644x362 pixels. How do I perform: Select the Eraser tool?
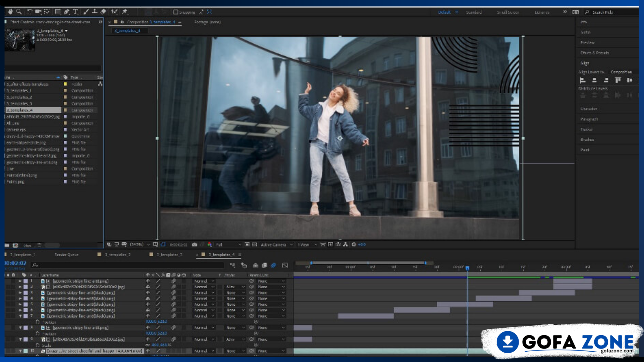[x=103, y=12]
